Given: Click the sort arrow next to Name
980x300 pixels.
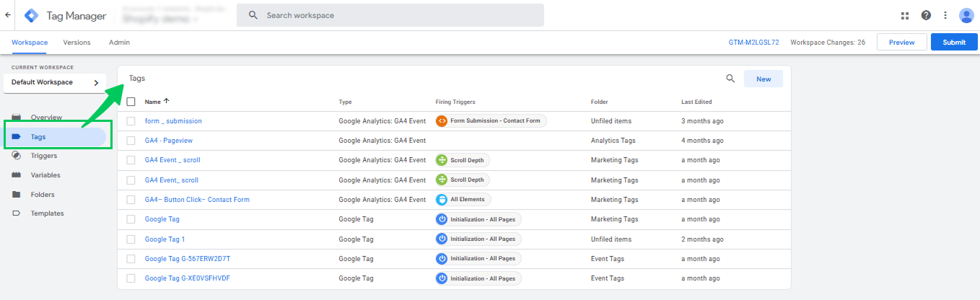Looking at the screenshot, I should pyautogui.click(x=167, y=102).
